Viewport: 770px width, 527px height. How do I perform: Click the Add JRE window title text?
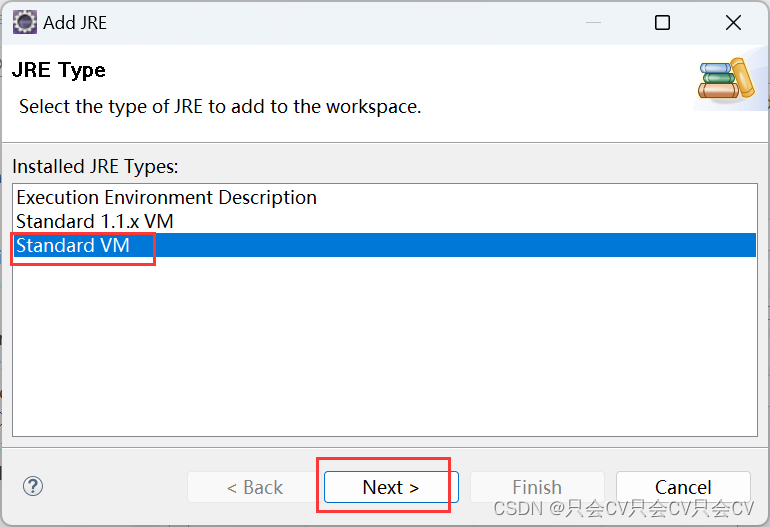[x=75, y=23]
